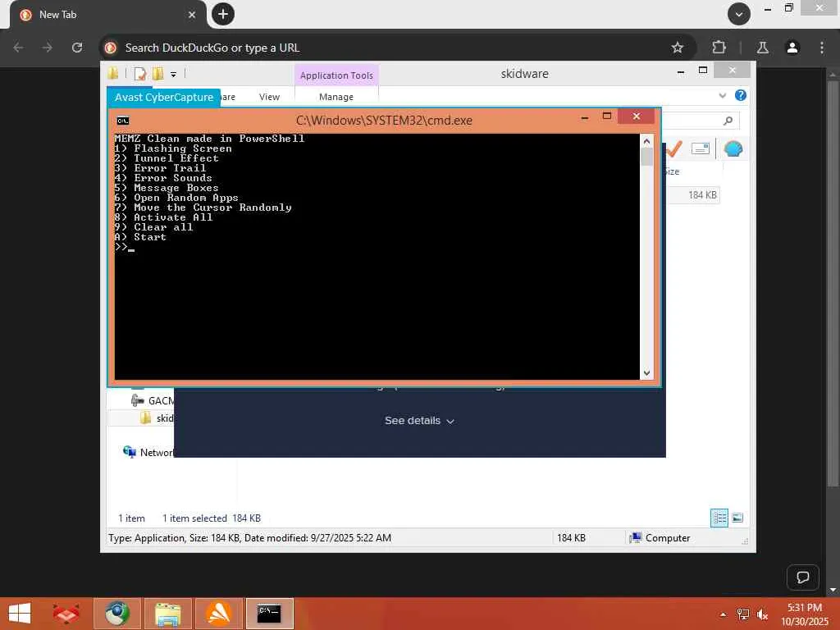Click the orange checkmark icon beside cmd window
Image resolution: width=840 pixels, height=630 pixels.
[673, 149]
